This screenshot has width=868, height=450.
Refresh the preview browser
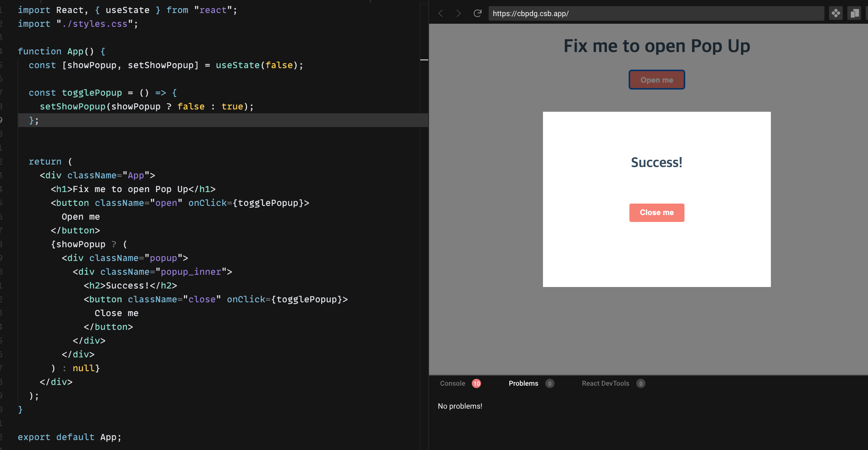point(477,13)
